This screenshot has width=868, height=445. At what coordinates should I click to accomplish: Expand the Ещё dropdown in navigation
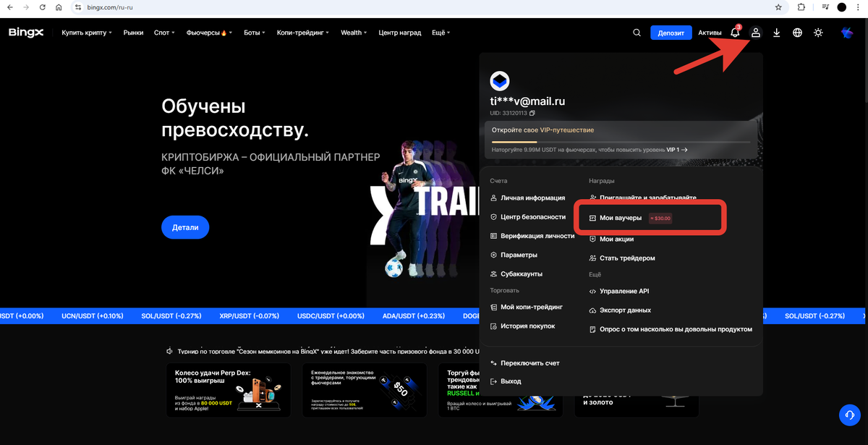click(441, 33)
